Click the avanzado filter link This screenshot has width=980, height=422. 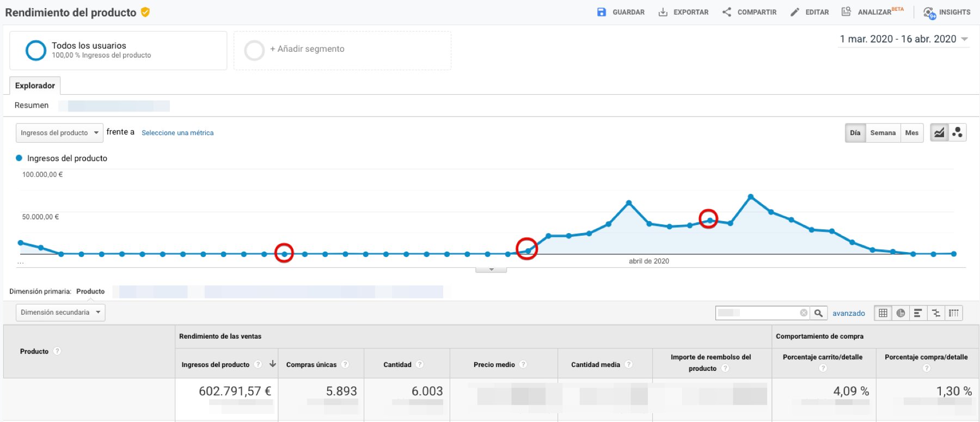pos(848,313)
